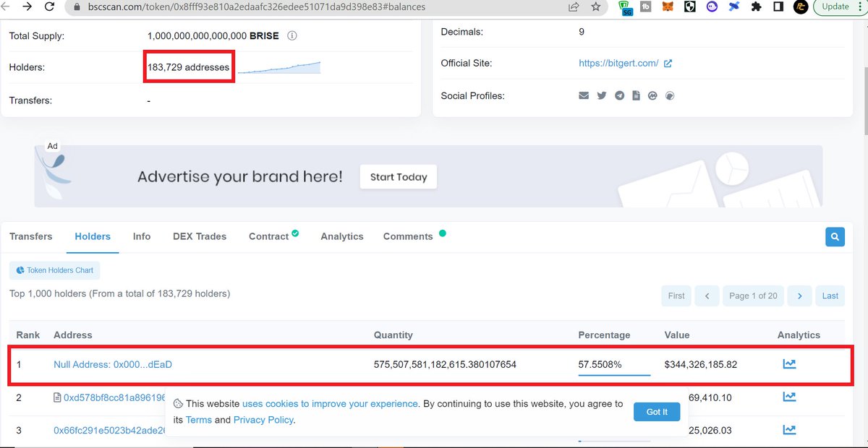The width and height of the screenshot is (868, 448).
Task: Click the rank 1 percentage progress bar
Action: 614,374
